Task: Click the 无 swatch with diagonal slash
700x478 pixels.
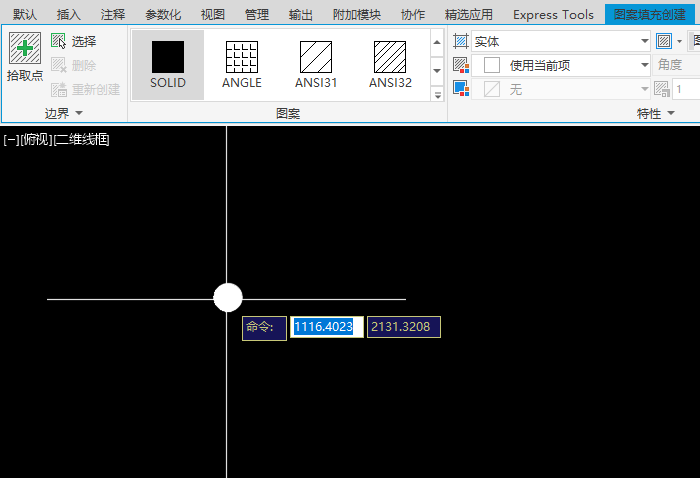Action: tap(492, 89)
